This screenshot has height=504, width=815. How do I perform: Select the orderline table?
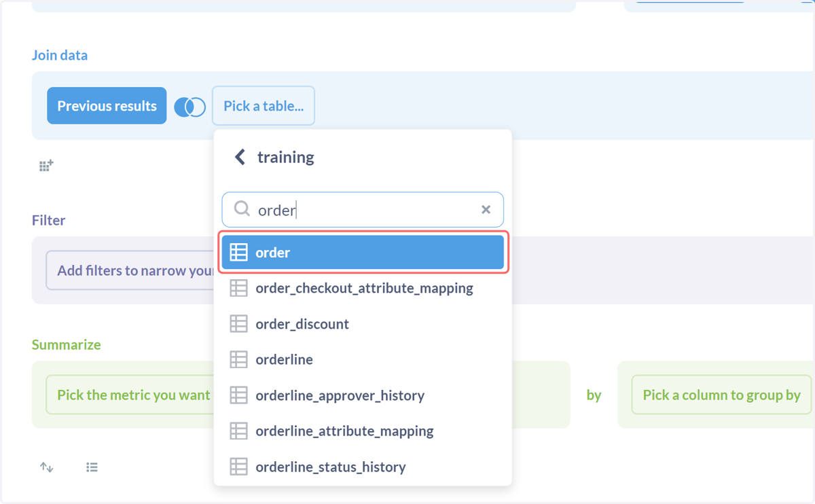(363, 359)
